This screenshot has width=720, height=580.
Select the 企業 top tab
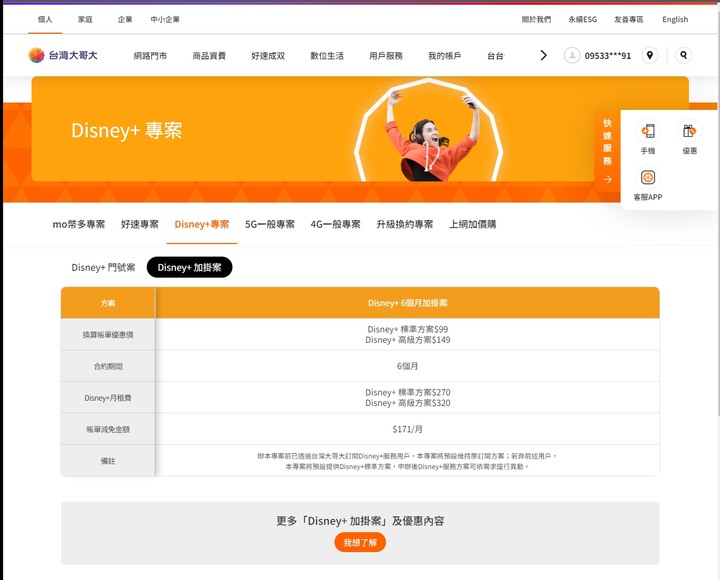point(125,19)
